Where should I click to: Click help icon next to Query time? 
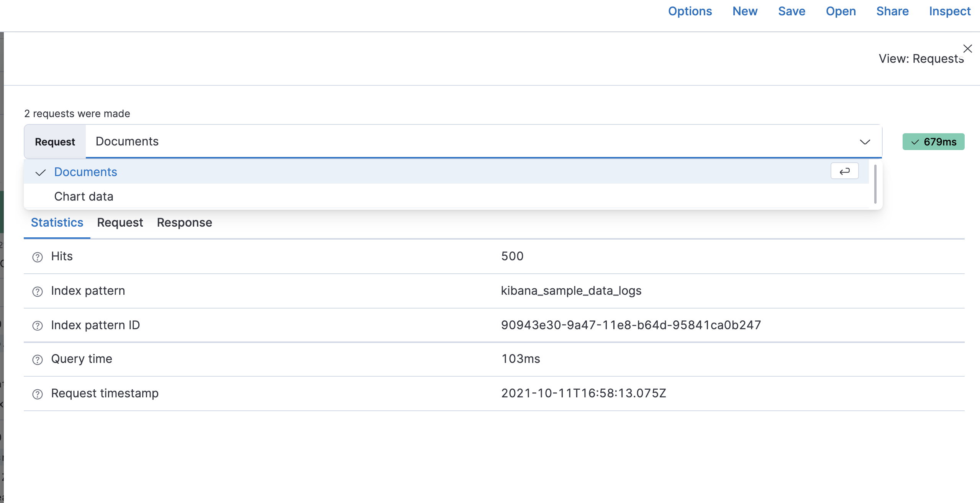[x=38, y=360]
